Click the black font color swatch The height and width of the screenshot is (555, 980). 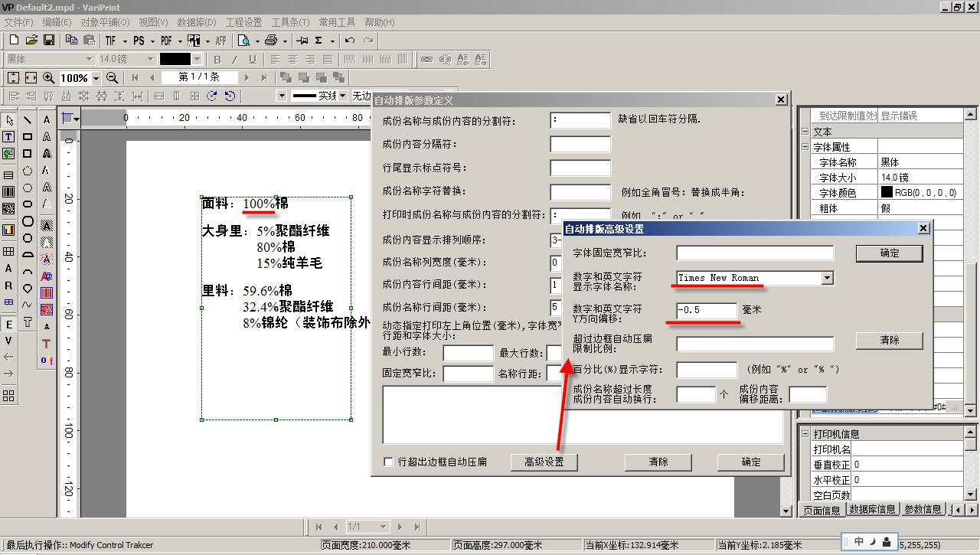175,59
